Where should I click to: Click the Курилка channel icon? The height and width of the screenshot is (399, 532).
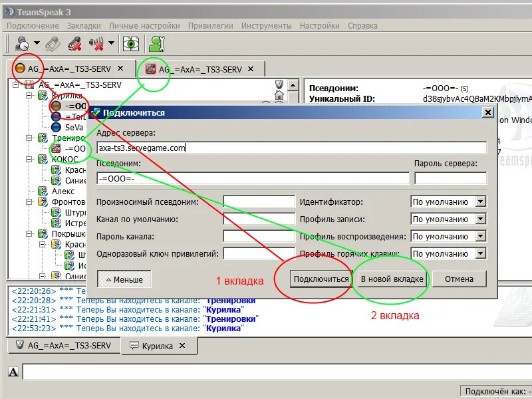tap(43, 95)
